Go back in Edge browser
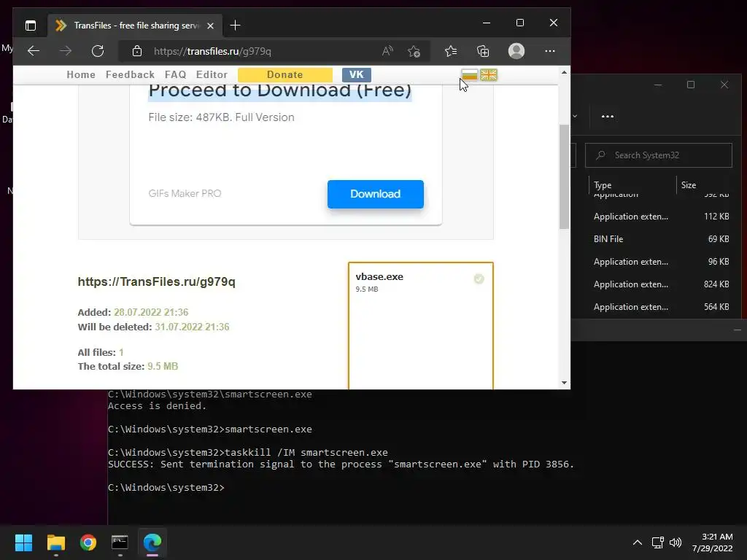 click(x=34, y=51)
